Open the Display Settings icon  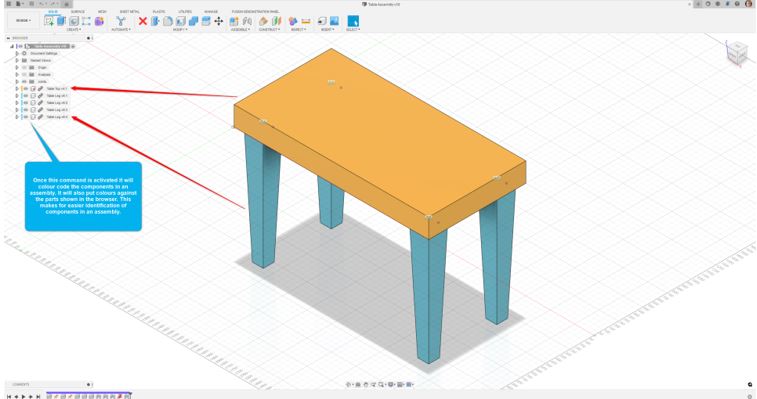tap(392, 385)
